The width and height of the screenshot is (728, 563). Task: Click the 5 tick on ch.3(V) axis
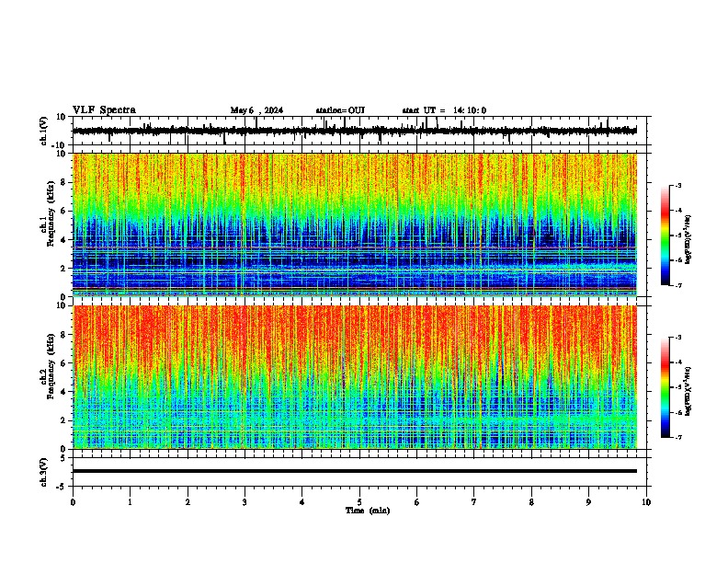coord(63,457)
